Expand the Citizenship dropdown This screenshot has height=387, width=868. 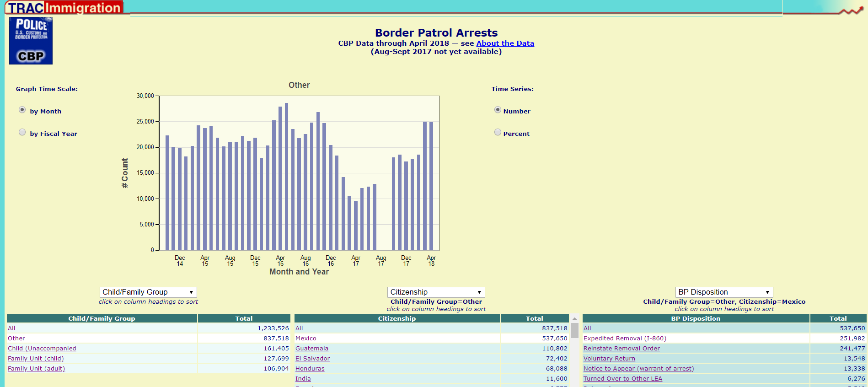coord(436,292)
